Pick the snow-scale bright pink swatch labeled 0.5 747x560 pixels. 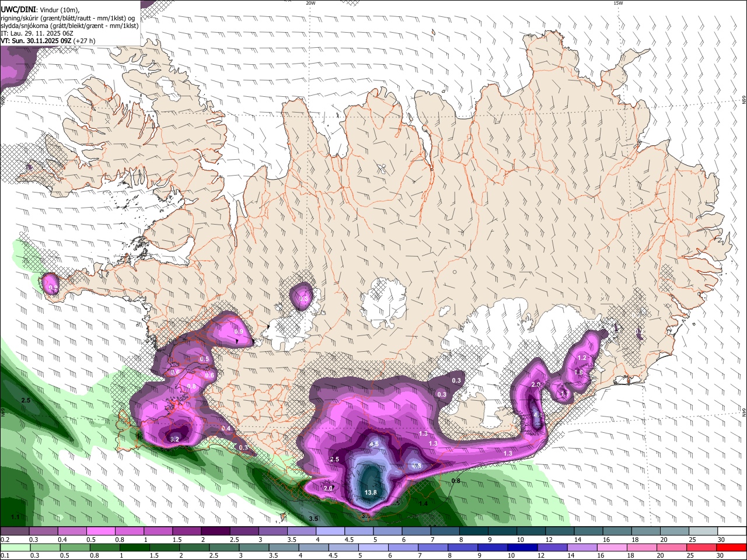click(x=100, y=531)
